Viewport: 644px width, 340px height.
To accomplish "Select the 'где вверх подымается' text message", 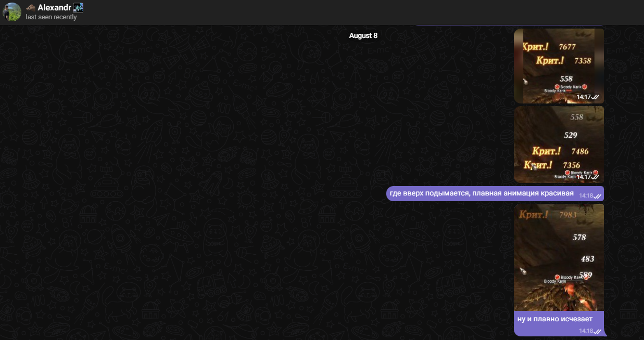I will click(482, 194).
